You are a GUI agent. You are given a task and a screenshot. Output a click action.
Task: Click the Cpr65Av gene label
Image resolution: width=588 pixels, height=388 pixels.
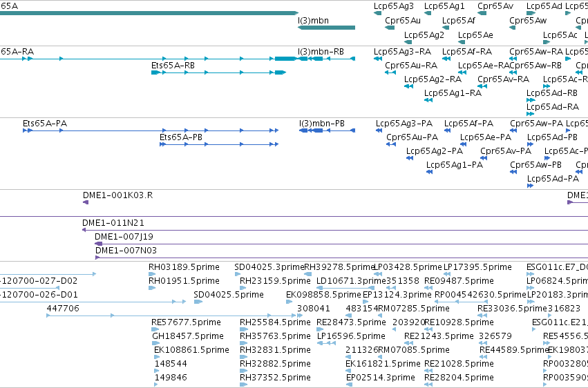pos(495,6)
